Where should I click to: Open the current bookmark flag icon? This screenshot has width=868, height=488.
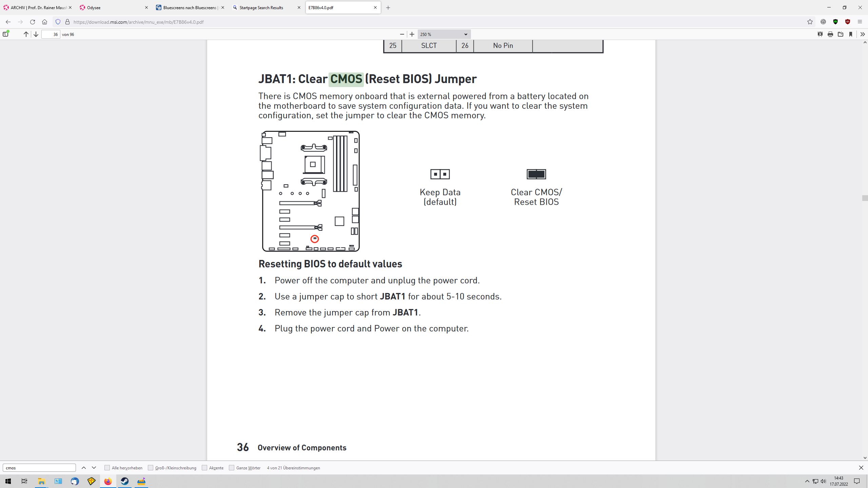click(851, 34)
